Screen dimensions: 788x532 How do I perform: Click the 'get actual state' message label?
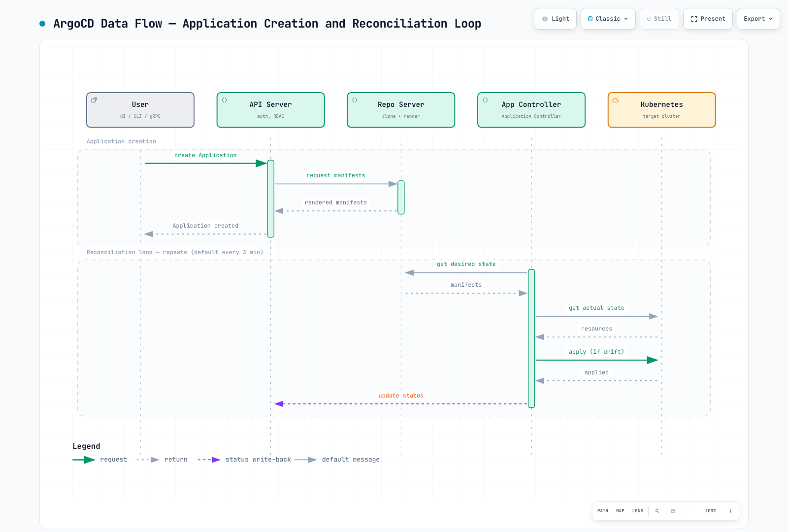(596, 308)
